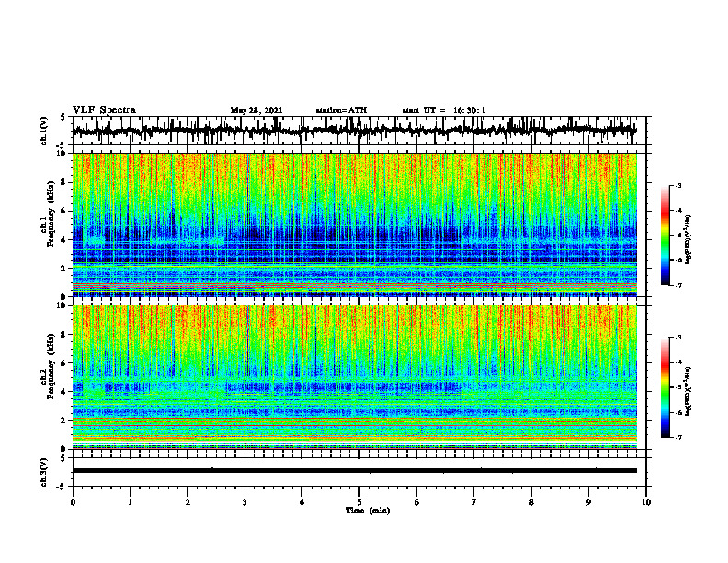The image size is (728, 563).
Task: Click time axis tick label '6'
Action: coord(417,502)
